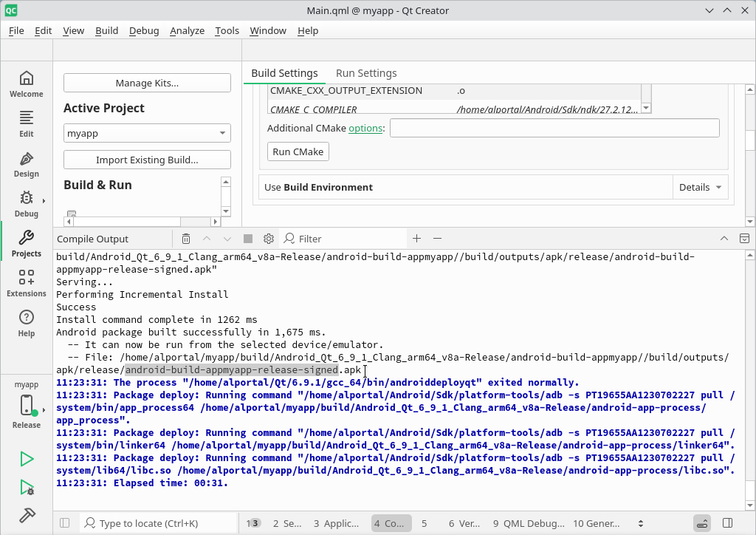756x535 pixels.
Task: Click the CMake variables list down arrow
Action: [x=646, y=108]
